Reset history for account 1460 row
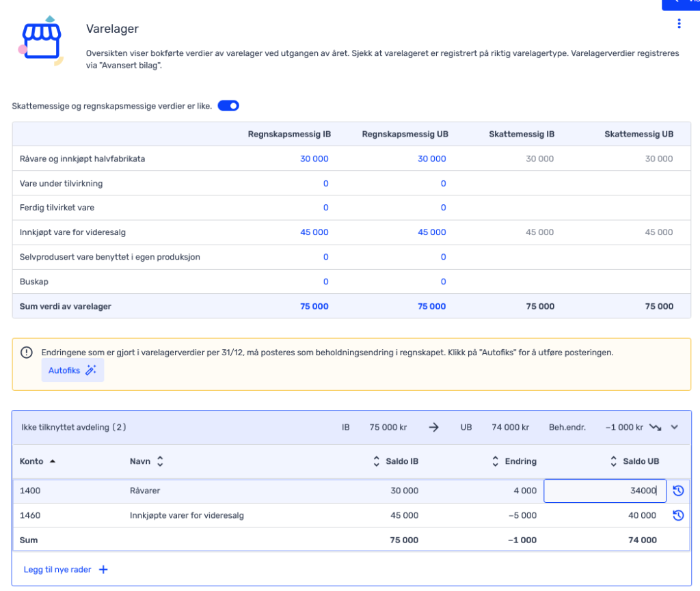This screenshot has width=700, height=591. pyautogui.click(x=678, y=515)
